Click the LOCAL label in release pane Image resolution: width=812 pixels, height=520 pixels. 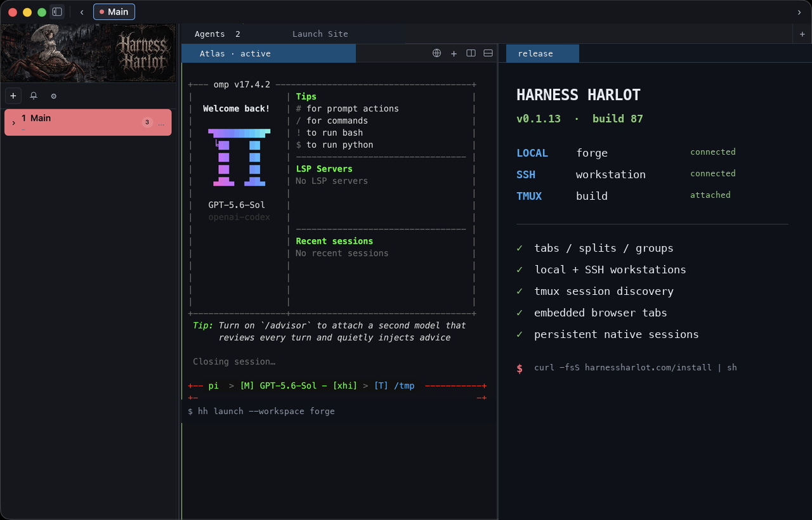[x=532, y=153]
